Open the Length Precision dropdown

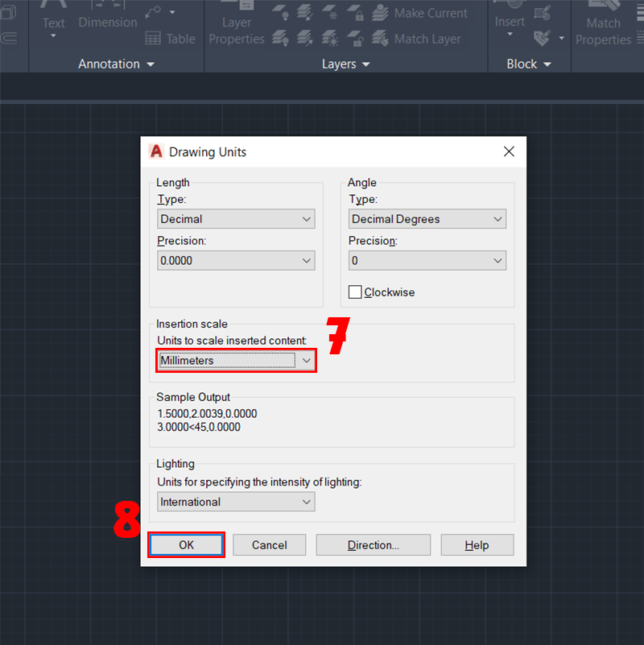pyautogui.click(x=236, y=261)
